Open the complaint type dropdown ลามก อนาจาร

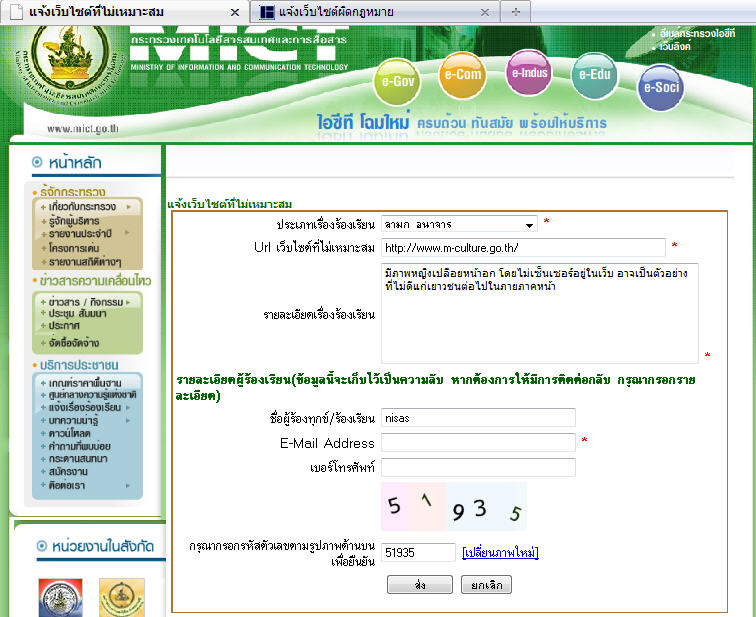click(459, 224)
